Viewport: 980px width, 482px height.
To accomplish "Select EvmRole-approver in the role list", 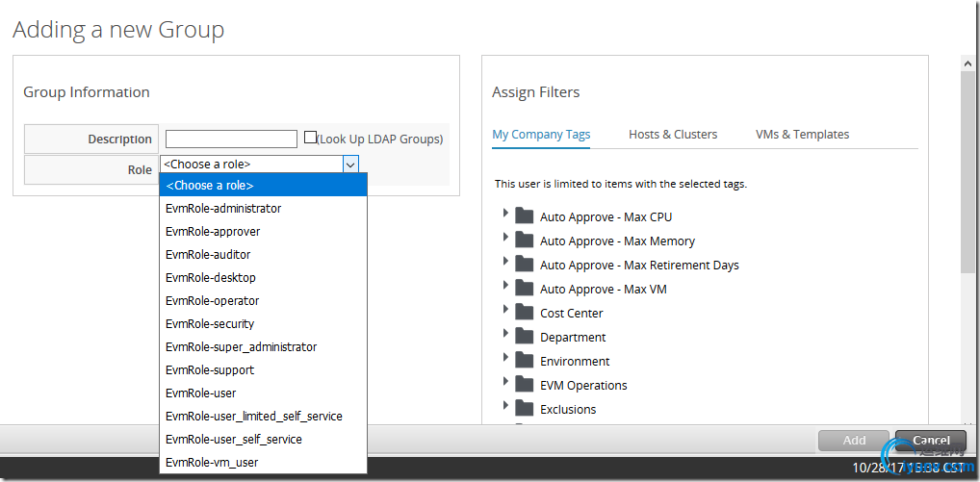I will click(213, 232).
